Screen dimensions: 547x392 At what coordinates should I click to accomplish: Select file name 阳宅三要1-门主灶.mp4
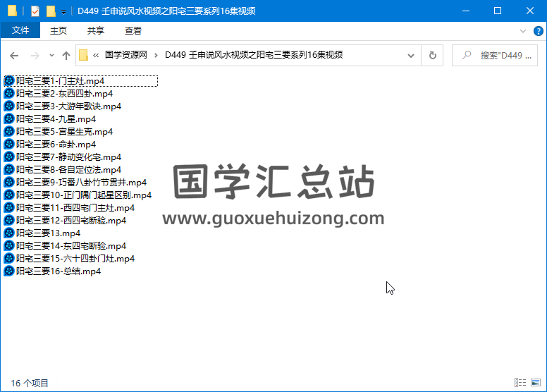(60, 81)
